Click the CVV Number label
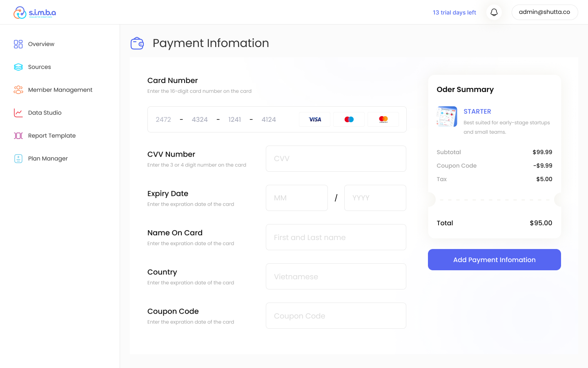 pos(171,154)
